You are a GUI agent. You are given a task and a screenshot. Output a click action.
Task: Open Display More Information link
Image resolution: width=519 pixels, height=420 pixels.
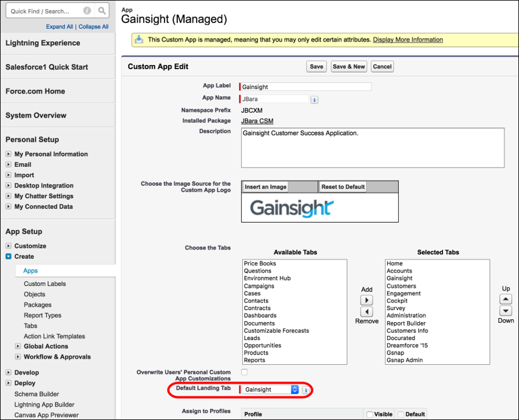click(408, 39)
